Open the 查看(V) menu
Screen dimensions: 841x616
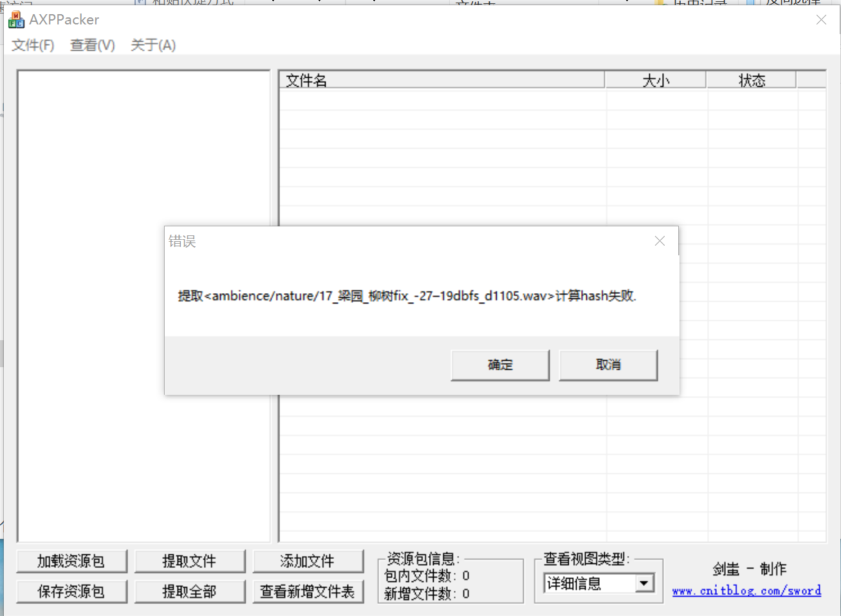pos(93,45)
